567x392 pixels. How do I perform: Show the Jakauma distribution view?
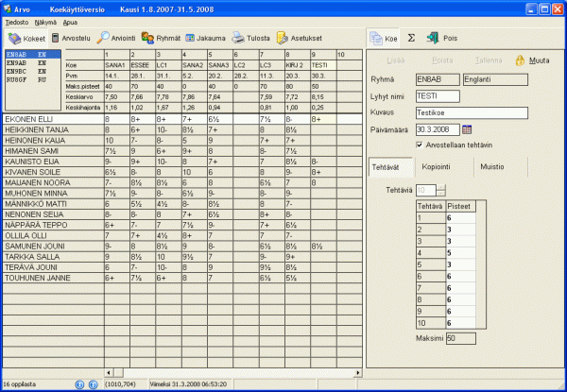pos(205,38)
